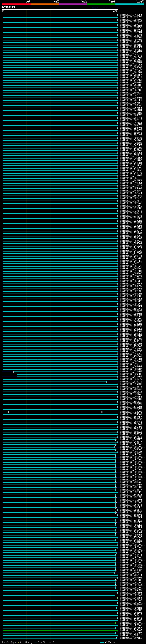Select hit label UniRef100_P17562

tap(131, 253)
